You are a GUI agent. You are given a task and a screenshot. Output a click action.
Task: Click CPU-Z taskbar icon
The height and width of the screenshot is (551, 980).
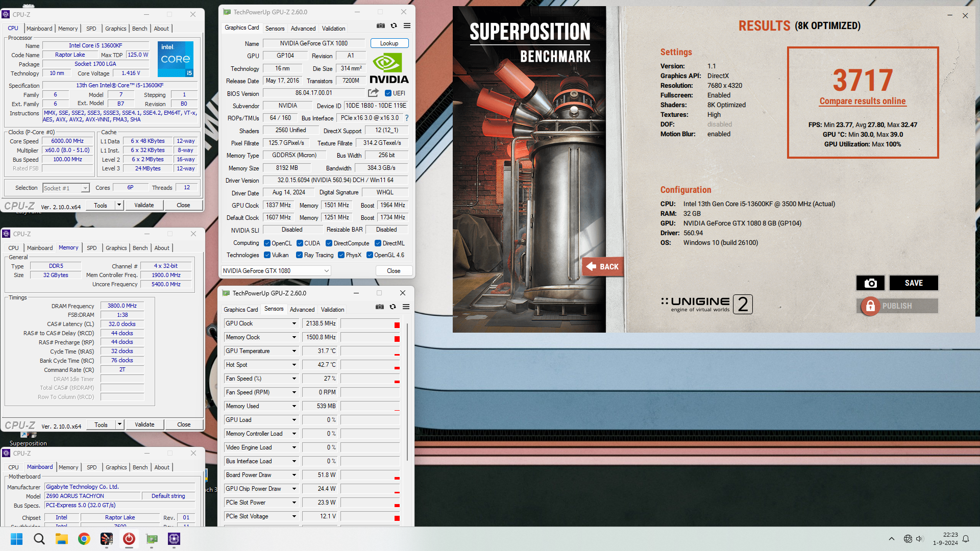(174, 539)
